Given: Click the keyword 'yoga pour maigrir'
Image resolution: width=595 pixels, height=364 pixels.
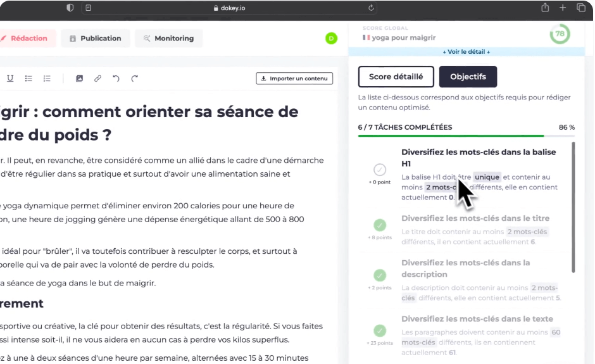Looking at the screenshot, I should pyautogui.click(x=403, y=37).
